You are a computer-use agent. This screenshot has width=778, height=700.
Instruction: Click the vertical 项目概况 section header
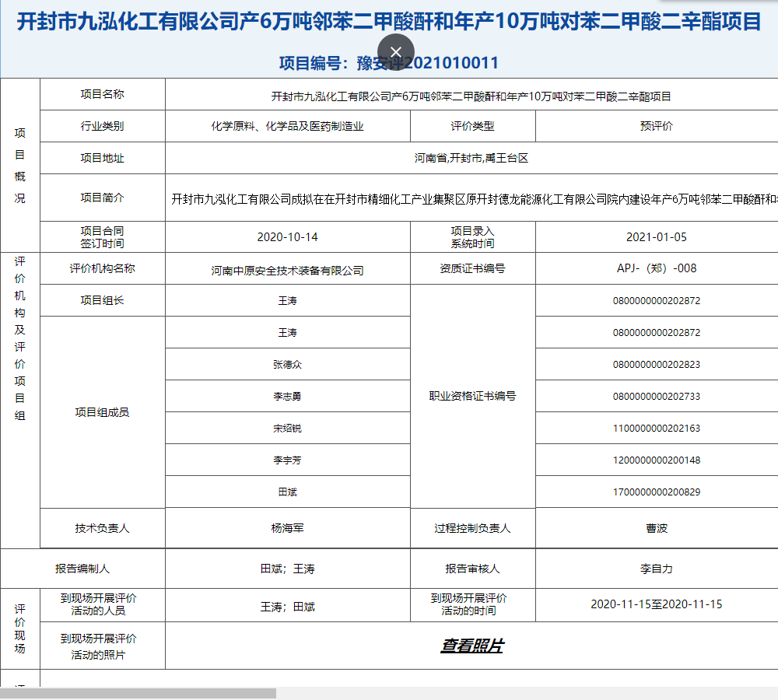pyautogui.click(x=20, y=165)
